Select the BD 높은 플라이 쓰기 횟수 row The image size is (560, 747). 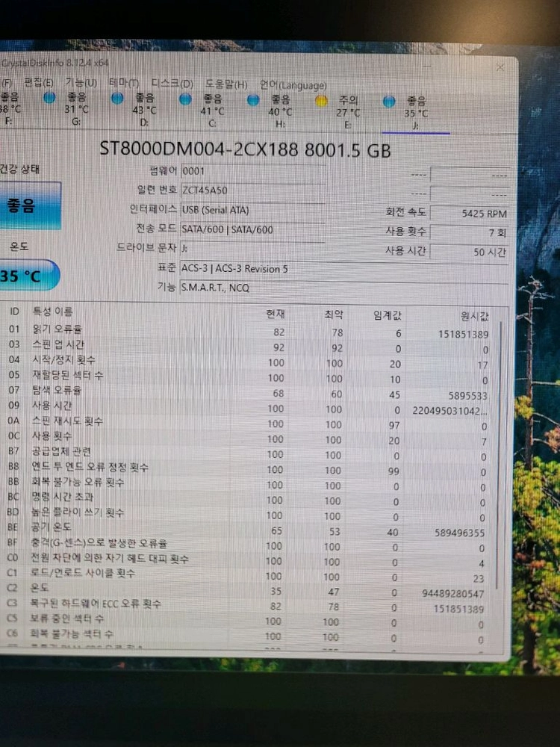coord(249,515)
